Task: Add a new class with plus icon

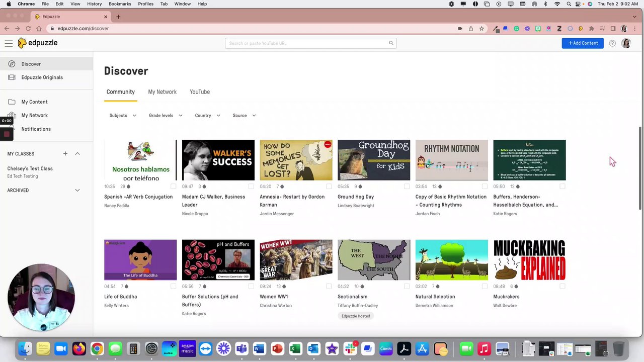Action: (x=65, y=153)
